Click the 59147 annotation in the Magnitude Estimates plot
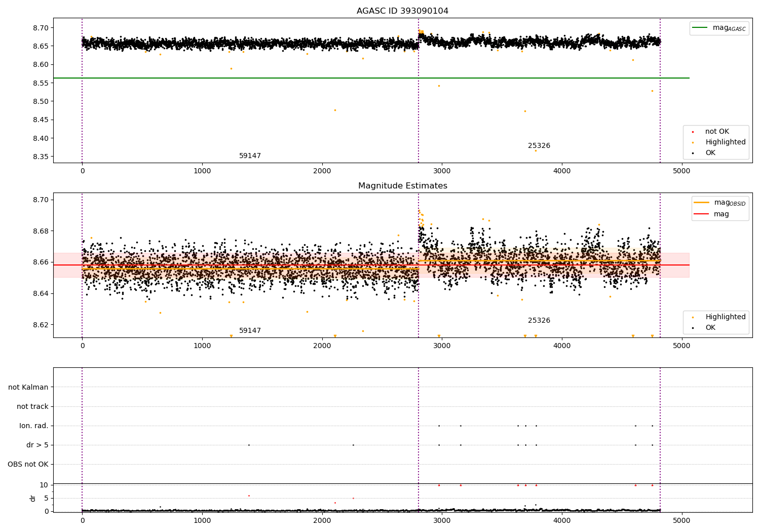 [x=250, y=331]
